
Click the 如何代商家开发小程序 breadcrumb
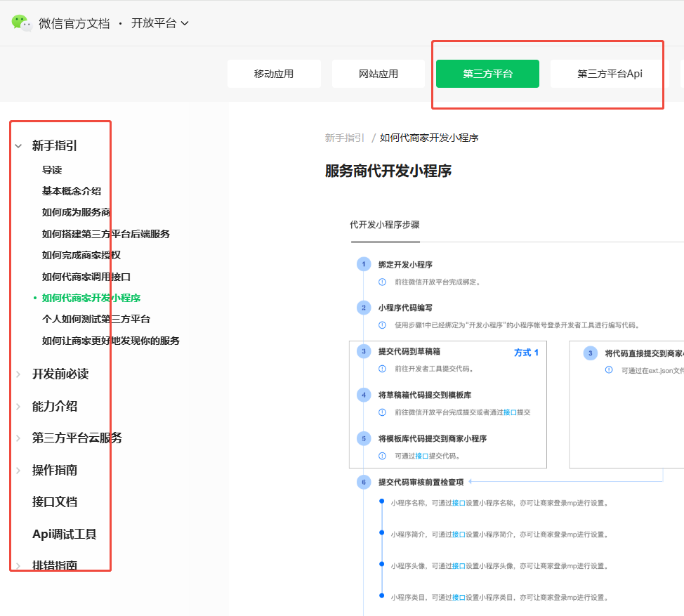pos(429,138)
